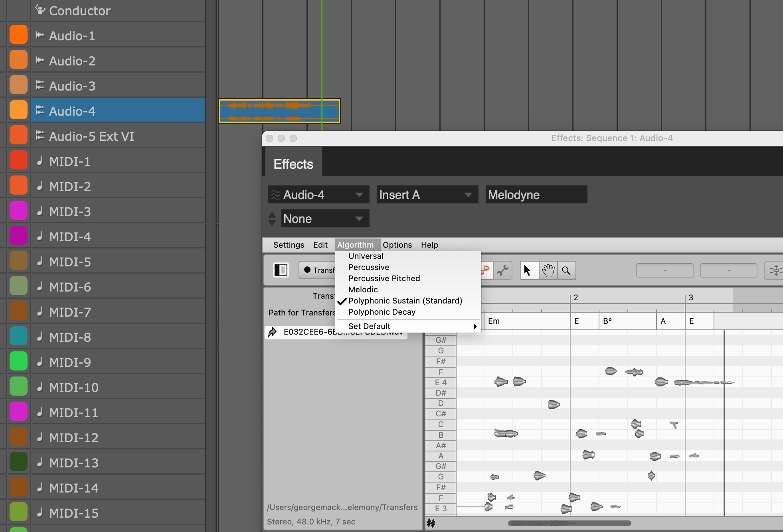Toggle the Transfer record button
Viewport: 783px width, 532px height.
[x=318, y=270]
